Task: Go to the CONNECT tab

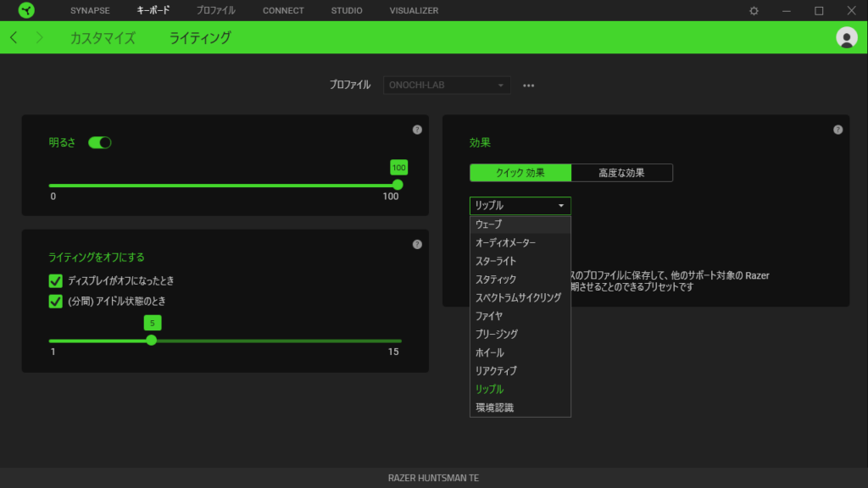Action: coord(283,10)
